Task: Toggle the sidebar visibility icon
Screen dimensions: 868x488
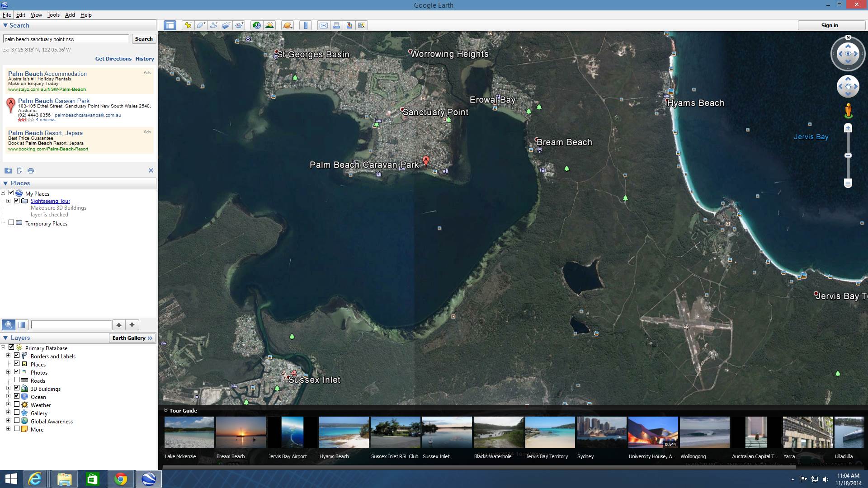Action: coord(170,25)
